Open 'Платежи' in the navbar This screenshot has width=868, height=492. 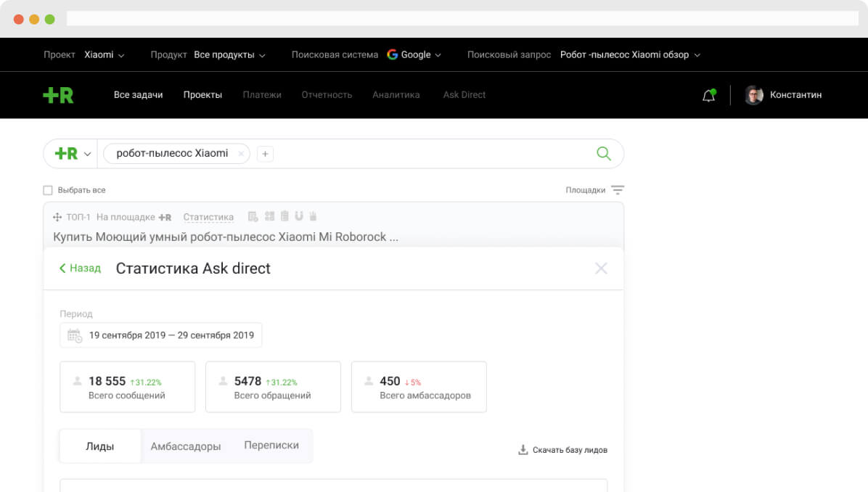(x=262, y=94)
